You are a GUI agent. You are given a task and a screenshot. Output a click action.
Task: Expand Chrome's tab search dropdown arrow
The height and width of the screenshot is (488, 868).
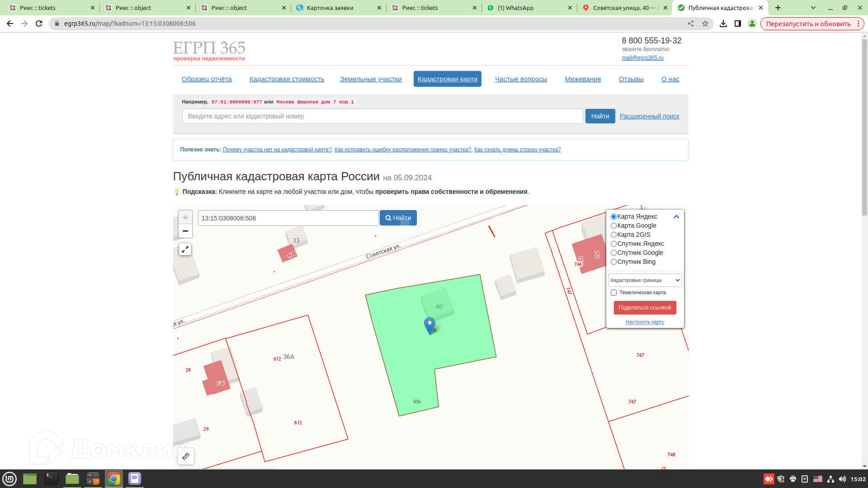pos(813,8)
